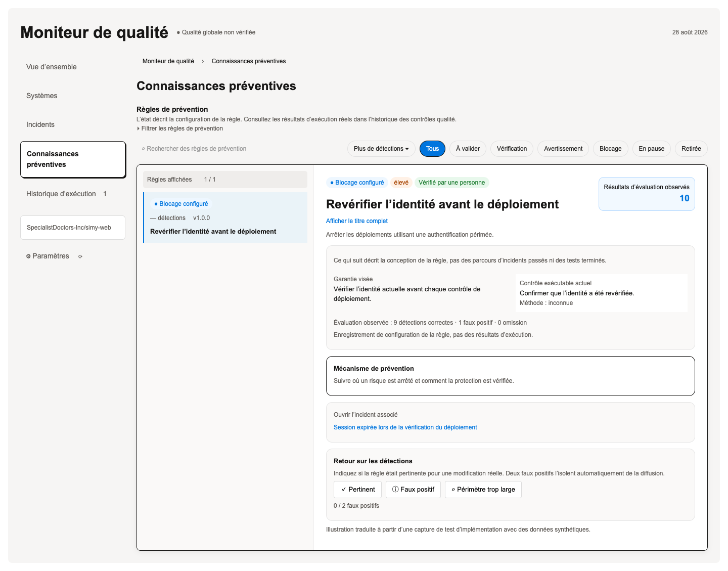The image size is (728, 571).
Task: Click the refresh icon next to Paramètres
Action: 80,256
